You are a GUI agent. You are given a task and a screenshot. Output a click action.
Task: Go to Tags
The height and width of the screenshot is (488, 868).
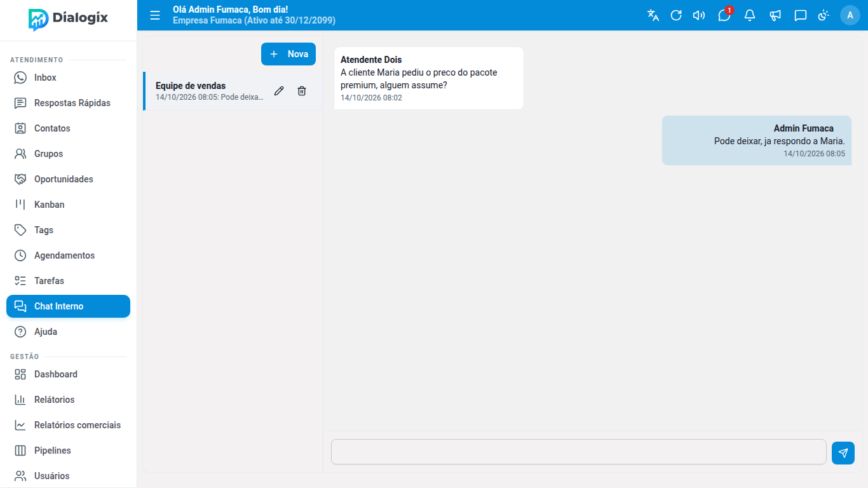click(x=68, y=230)
